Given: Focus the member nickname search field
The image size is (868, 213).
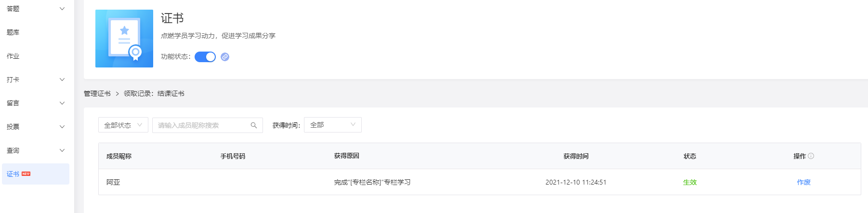Looking at the screenshot, I should click(208, 125).
